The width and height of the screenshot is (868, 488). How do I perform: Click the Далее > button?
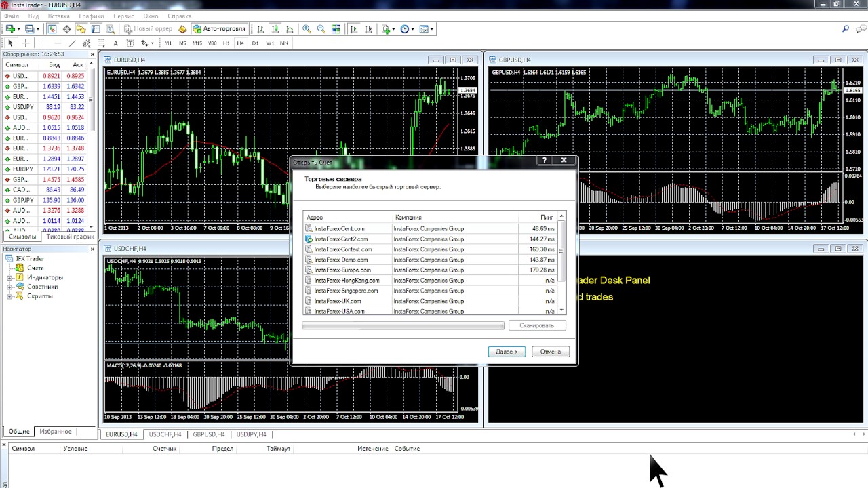coord(507,351)
